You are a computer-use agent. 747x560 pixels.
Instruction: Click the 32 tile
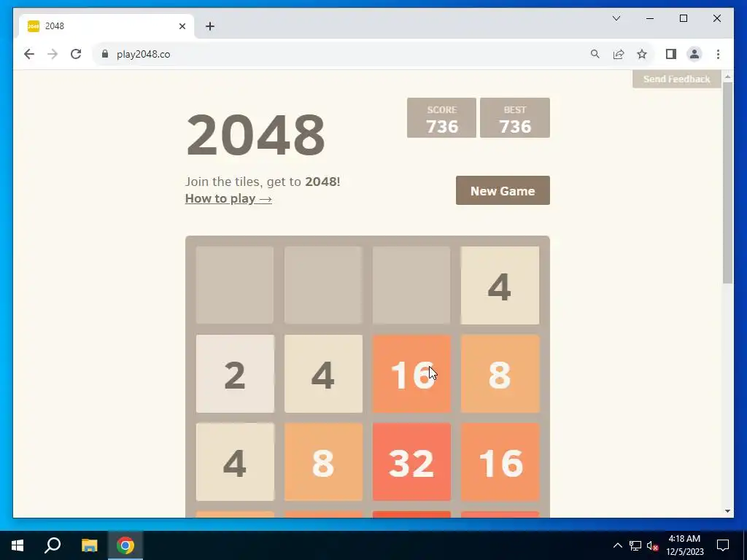pyautogui.click(x=411, y=462)
